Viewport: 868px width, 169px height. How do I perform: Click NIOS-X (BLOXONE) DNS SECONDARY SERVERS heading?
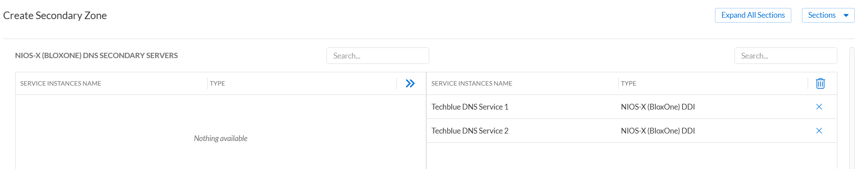(96, 55)
